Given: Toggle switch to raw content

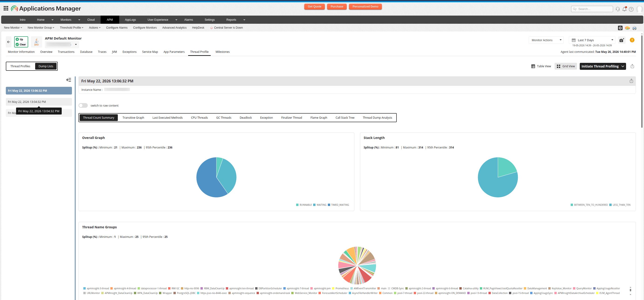Looking at the screenshot, I should click(x=83, y=105).
